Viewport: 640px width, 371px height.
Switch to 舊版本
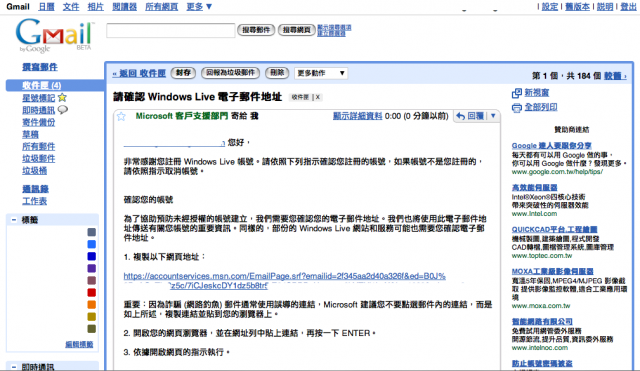point(577,7)
